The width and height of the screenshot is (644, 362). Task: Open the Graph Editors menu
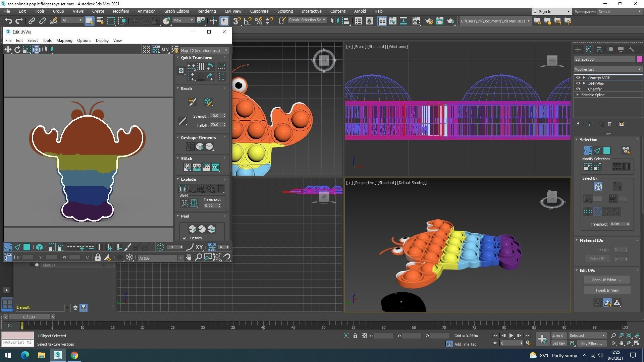pyautogui.click(x=176, y=11)
